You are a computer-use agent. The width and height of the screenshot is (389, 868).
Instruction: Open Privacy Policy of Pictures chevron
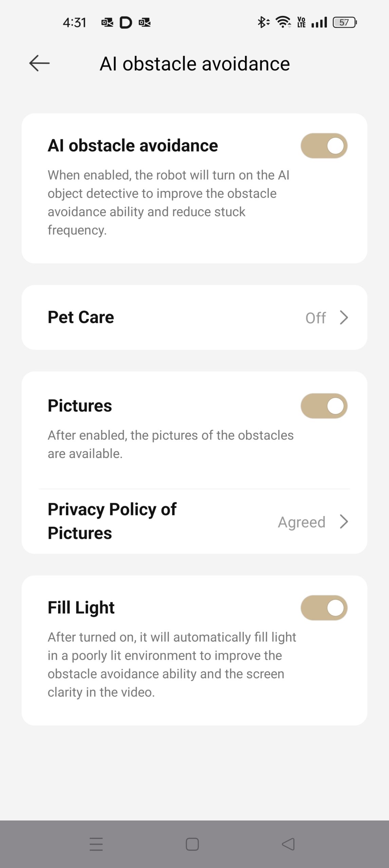(344, 521)
